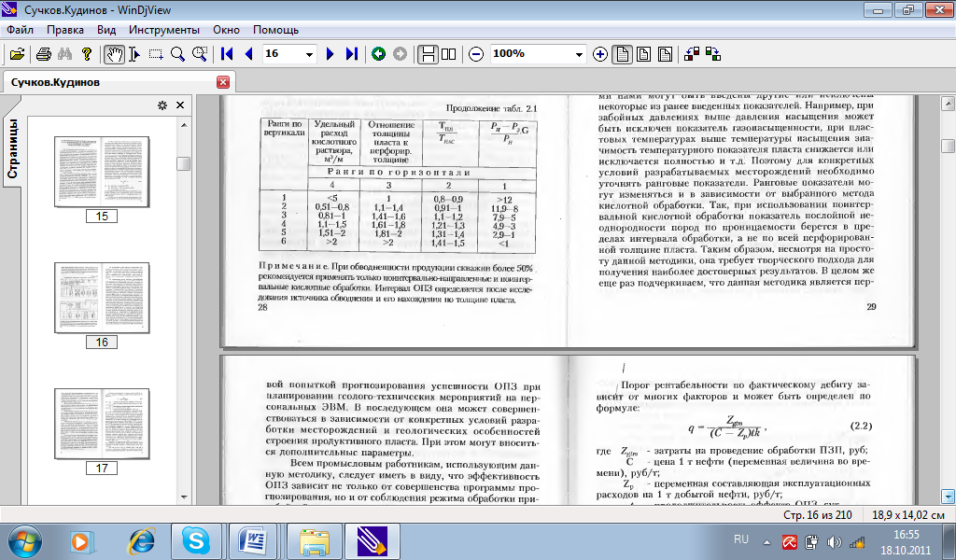956x560 pixels.
Task: Click the thumbnails panel scrollbar thumb
Action: click(x=184, y=164)
